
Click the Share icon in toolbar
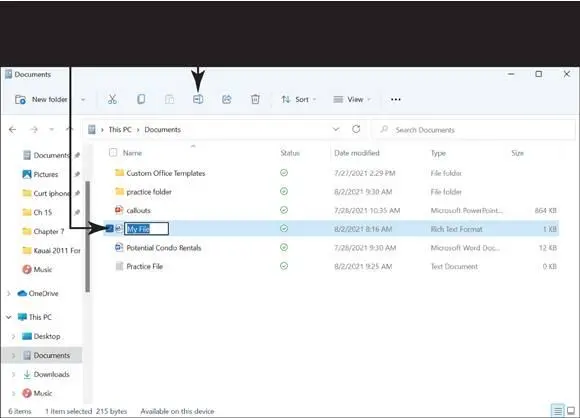pyautogui.click(x=226, y=99)
